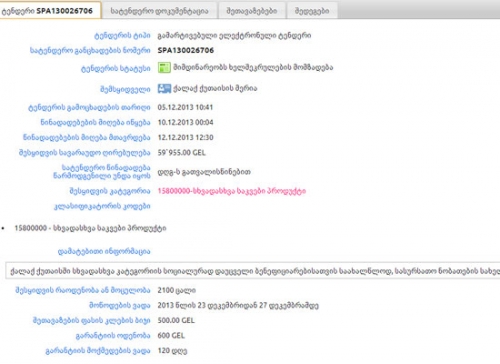Open the შეთავაზებები tab

click(252, 11)
